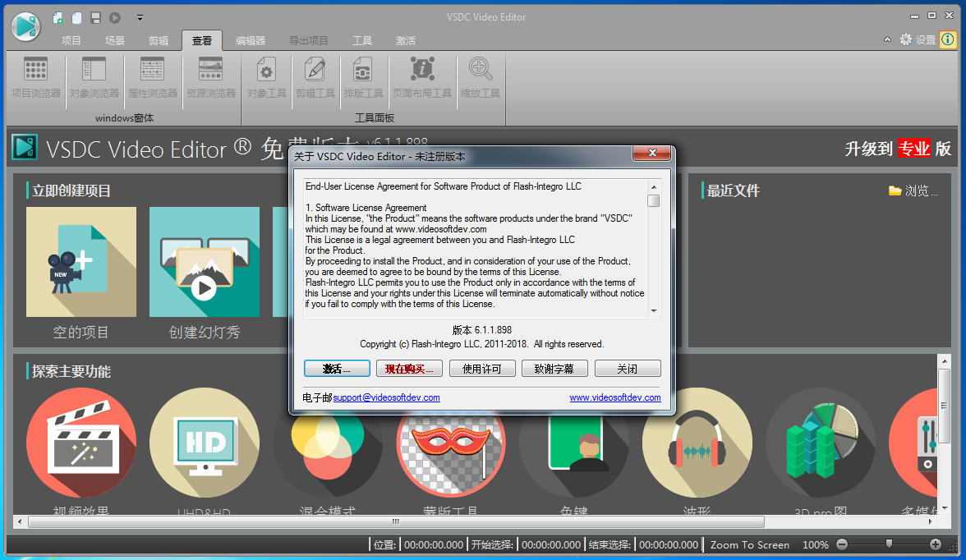Click the 对象浏览器 object browser icon

coord(94,79)
